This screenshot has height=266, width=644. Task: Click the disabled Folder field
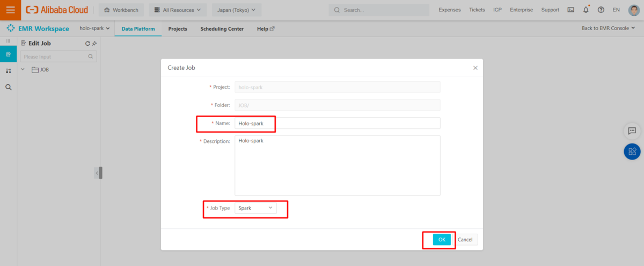(x=338, y=105)
